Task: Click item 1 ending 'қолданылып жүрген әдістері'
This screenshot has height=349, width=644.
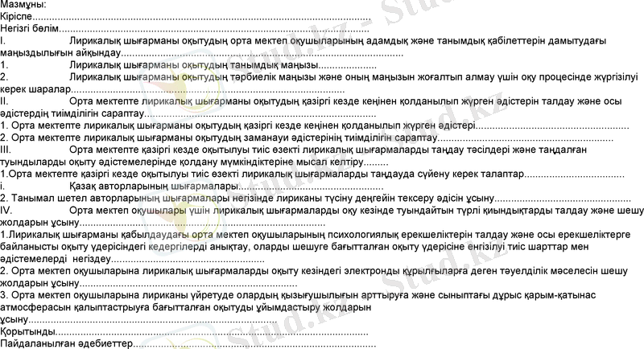Action: tap(315, 125)
